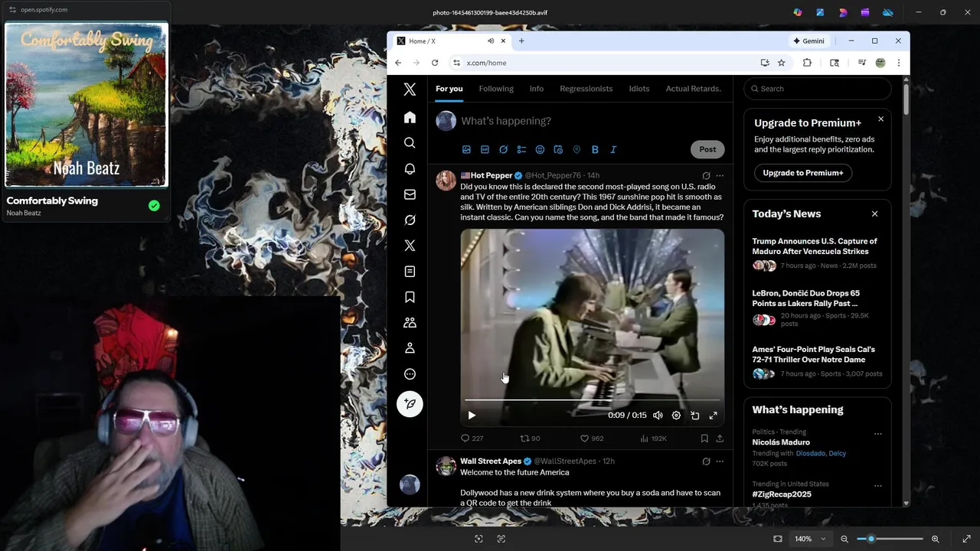Add a poll with composer poll icon
Screen dimensions: 980x551
tap(521, 149)
